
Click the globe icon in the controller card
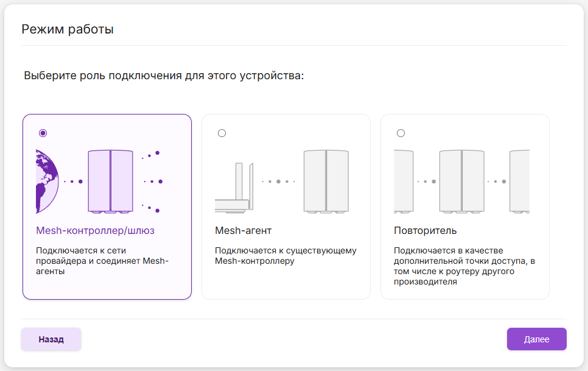[47, 181]
